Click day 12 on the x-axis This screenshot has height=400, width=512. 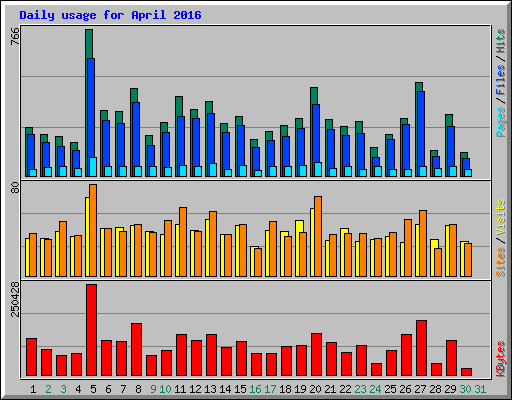pyautogui.click(x=195, y=389)
